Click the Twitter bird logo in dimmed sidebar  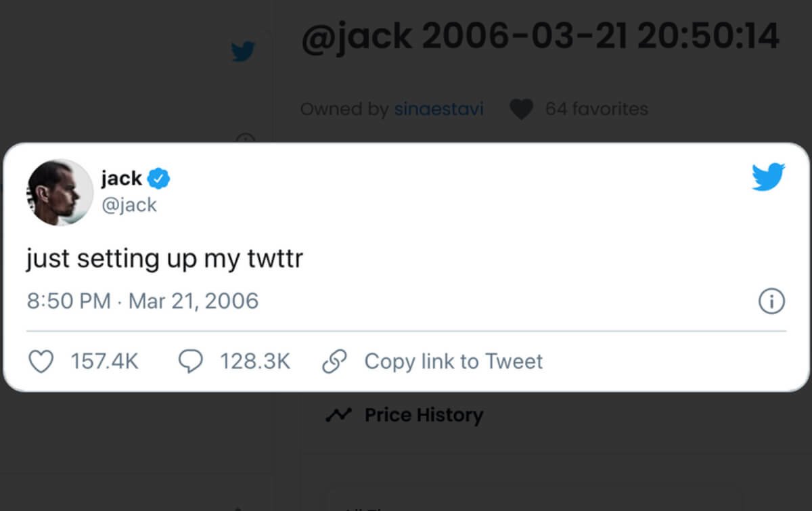tap(243, 51)
